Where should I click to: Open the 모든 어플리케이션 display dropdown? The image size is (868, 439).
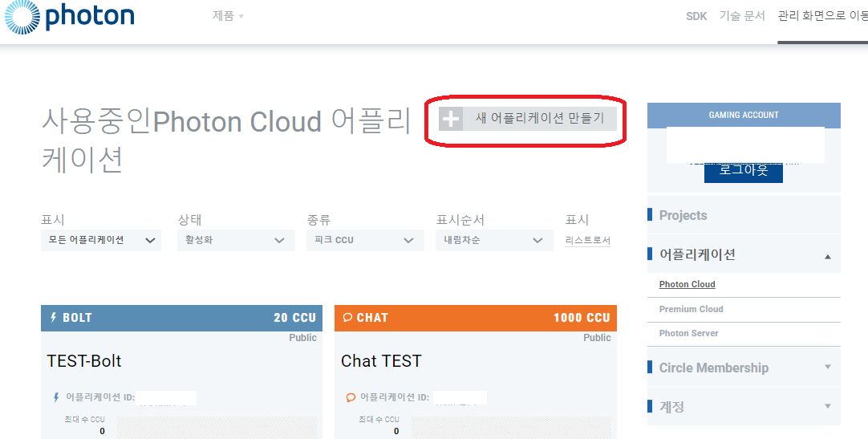tap(101, 240)
